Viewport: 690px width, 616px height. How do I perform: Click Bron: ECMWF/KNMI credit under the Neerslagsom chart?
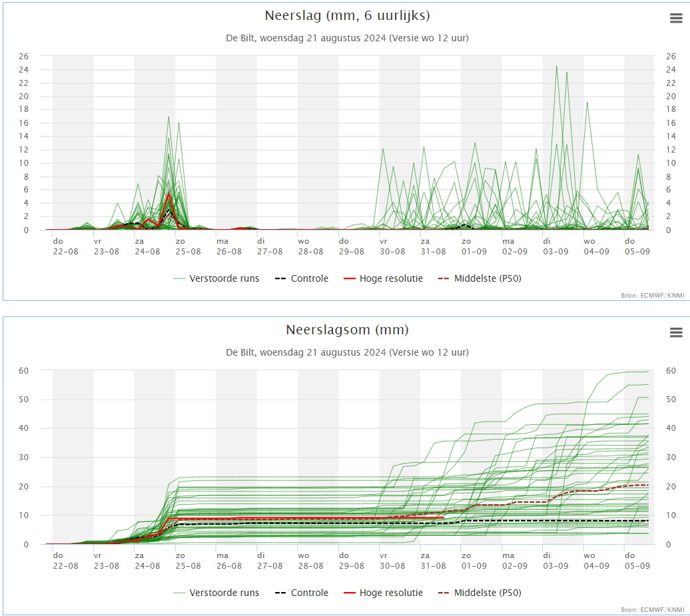coord(652,609)
